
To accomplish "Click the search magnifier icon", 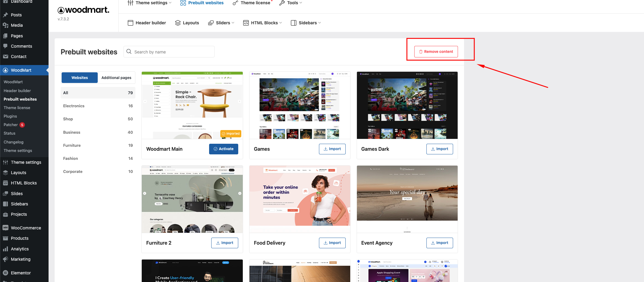I will (x=129, y=52).
